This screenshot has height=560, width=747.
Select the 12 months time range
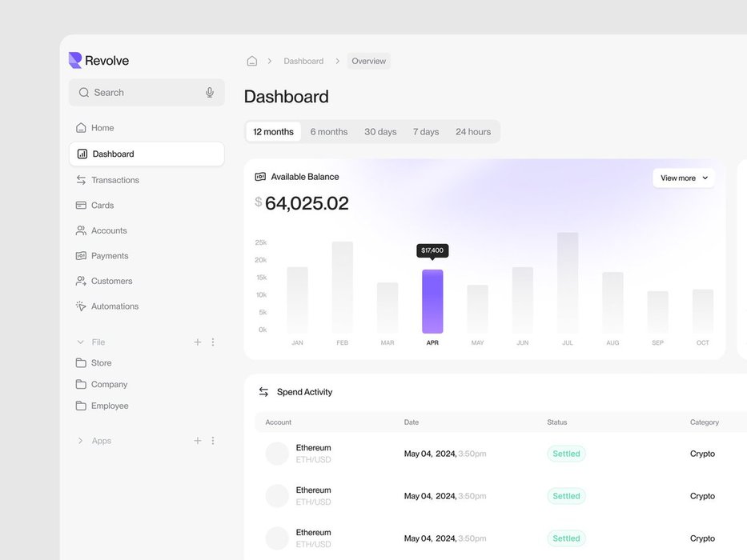tap(273, 132)
